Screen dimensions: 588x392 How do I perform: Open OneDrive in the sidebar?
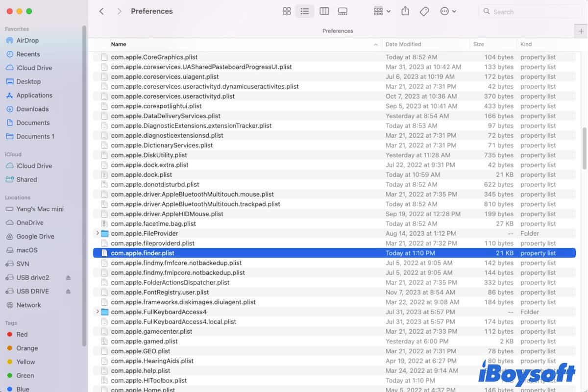30,223
